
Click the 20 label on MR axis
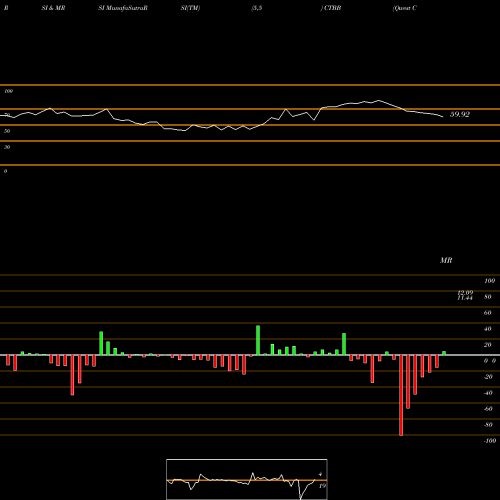[x=488, y=345]
